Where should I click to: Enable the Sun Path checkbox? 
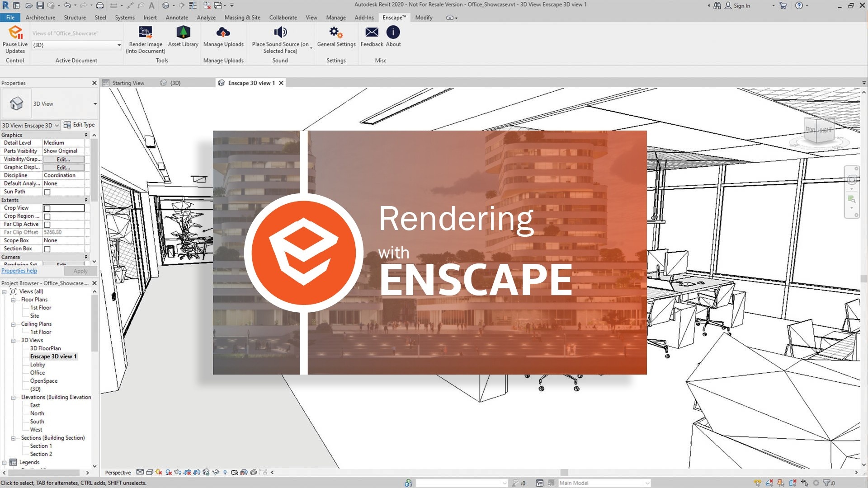[x=47, y=192]
